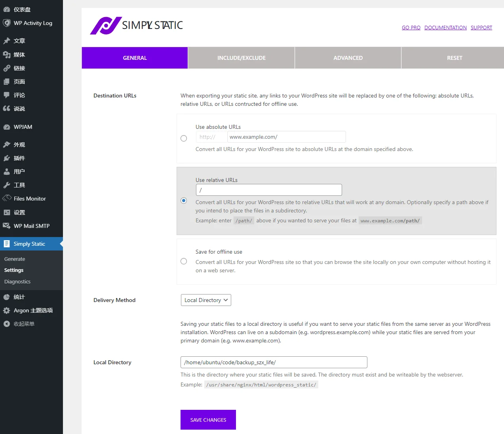Open the http:// protocol selector
Viewport: 504px width, 434px height.
pos(211,137)
